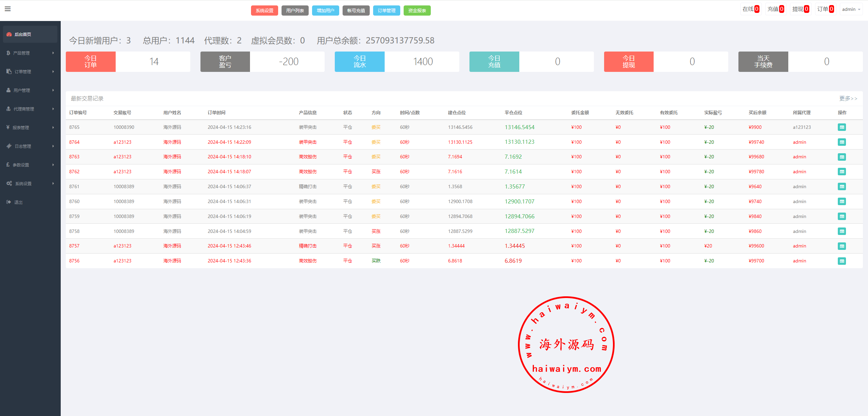Viewport: 868px width, 416px height.
Task: Click the 今日订单 red stat tile
Action: click(x=91, y=62)
